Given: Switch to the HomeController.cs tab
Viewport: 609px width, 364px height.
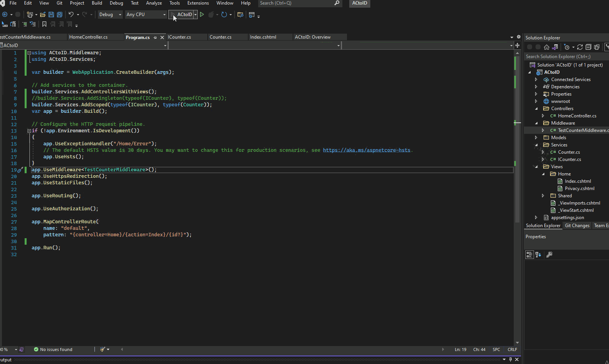Looking at the screenshot, I should tap(88, 37).
